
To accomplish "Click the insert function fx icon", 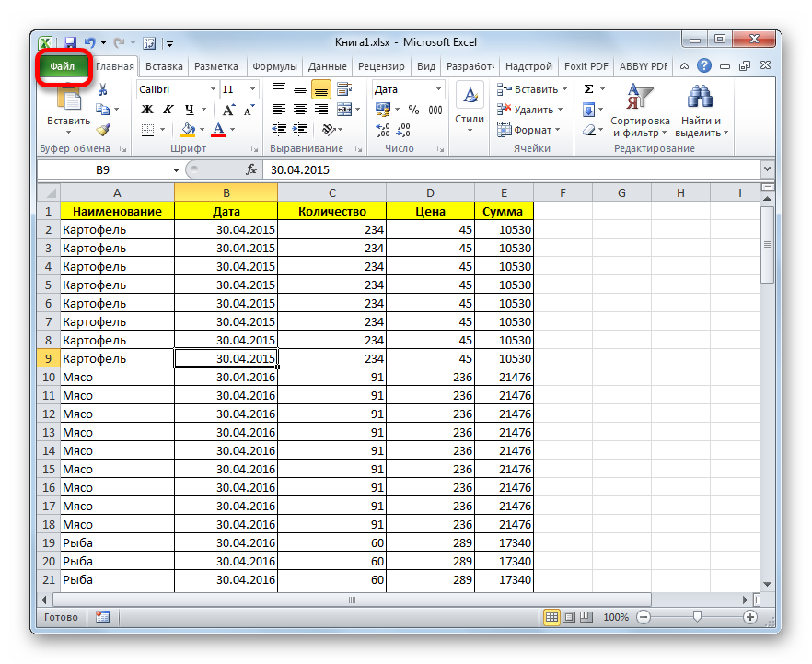I will pos(250,170).
